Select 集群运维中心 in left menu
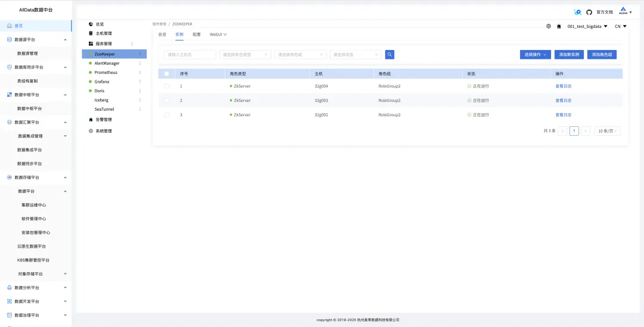The image size is (644, 327). 33,205
